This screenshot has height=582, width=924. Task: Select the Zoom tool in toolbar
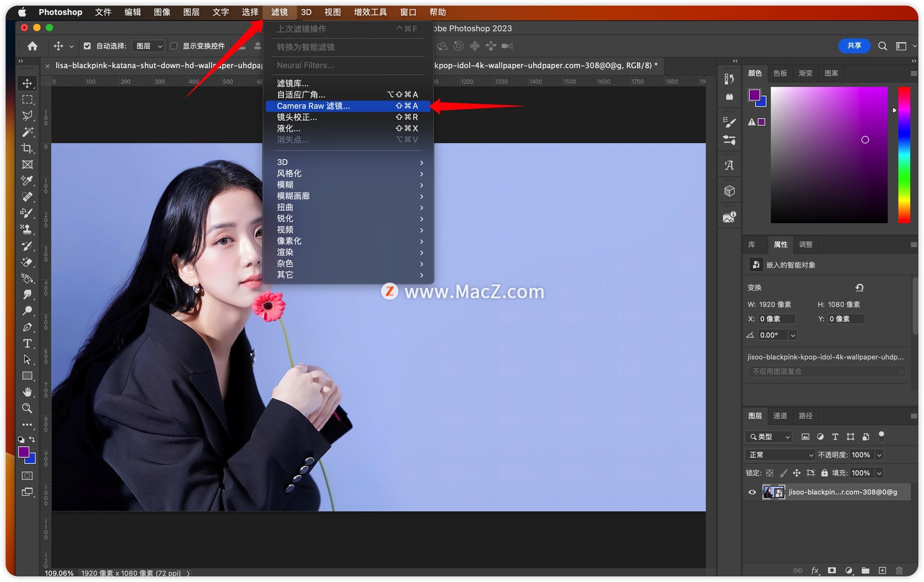[x=27, y=408]
